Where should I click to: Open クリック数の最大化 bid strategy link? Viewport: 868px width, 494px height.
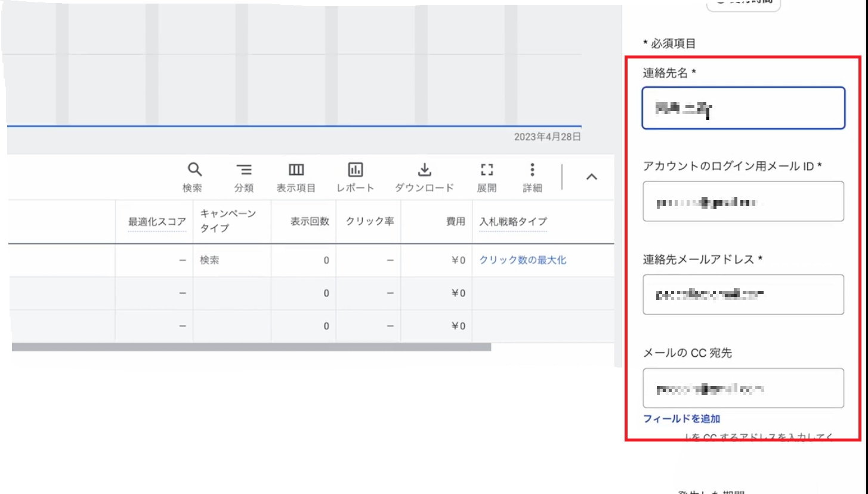tap(523, 260)
